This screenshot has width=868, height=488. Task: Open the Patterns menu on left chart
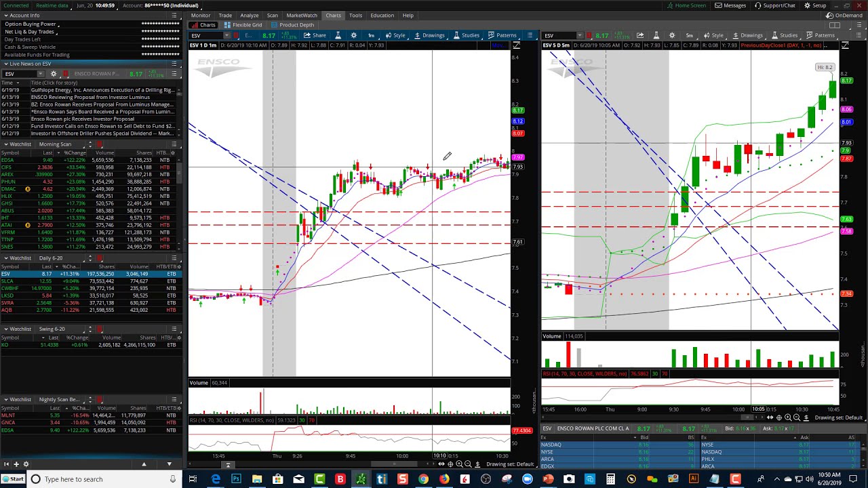coord(502,35)
